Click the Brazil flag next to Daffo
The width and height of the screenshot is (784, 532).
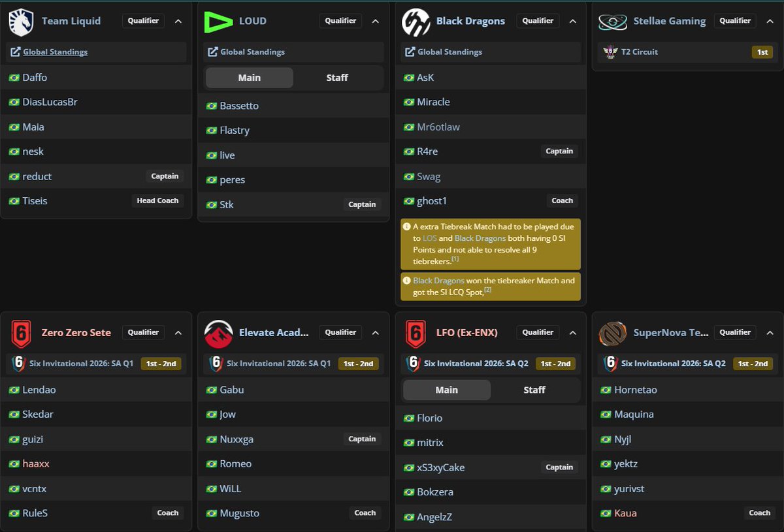point(14,78)
